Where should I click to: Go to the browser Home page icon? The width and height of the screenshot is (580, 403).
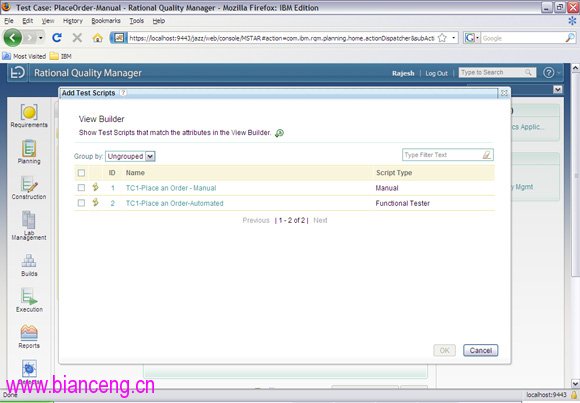[x=97, y=38]
